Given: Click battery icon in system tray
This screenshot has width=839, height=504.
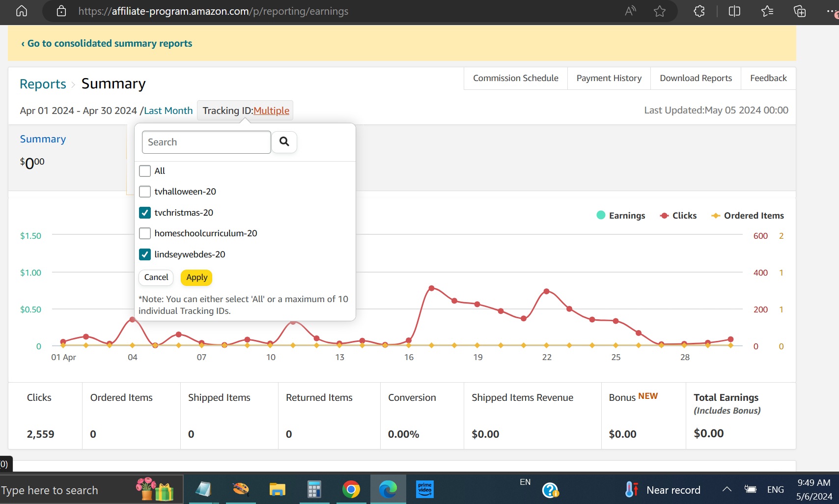Looking at the screenshot, I should (x=750, y=489).
